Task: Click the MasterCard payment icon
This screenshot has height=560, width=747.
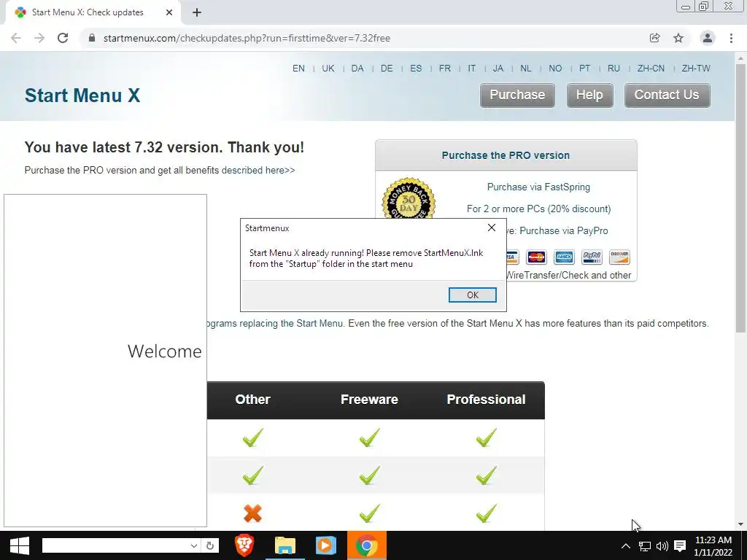Action: coord(536,257)
